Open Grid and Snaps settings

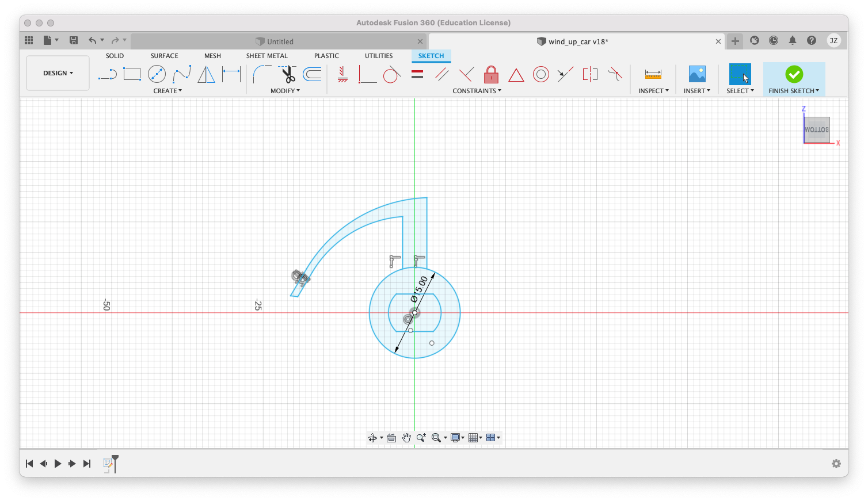click(475, 438)
